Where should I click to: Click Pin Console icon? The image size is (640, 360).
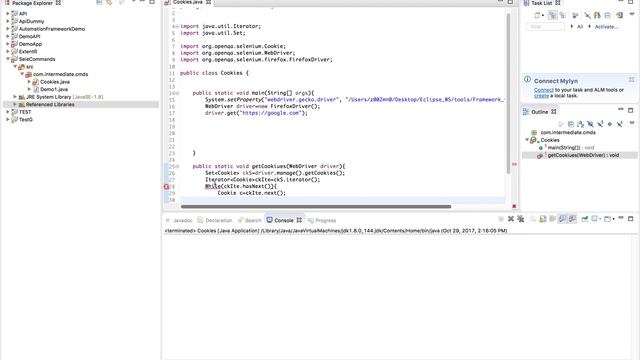[x=584, y=219]
